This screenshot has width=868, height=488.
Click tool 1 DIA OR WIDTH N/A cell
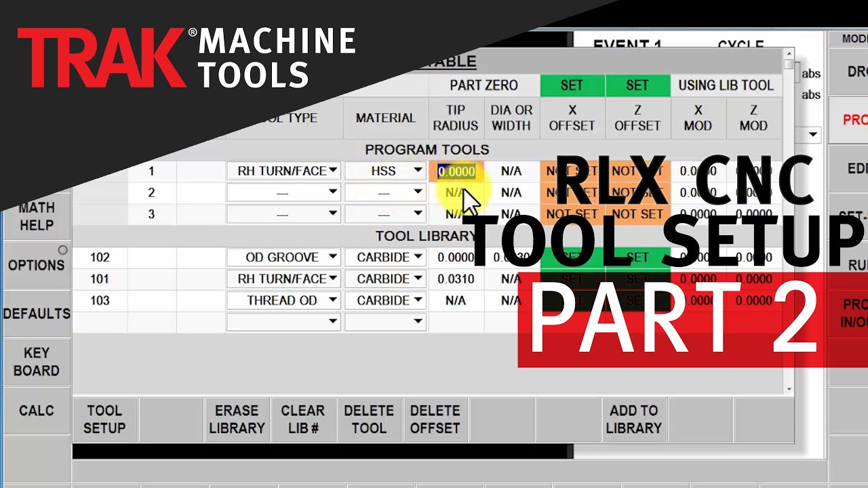(x=511, y=171)
